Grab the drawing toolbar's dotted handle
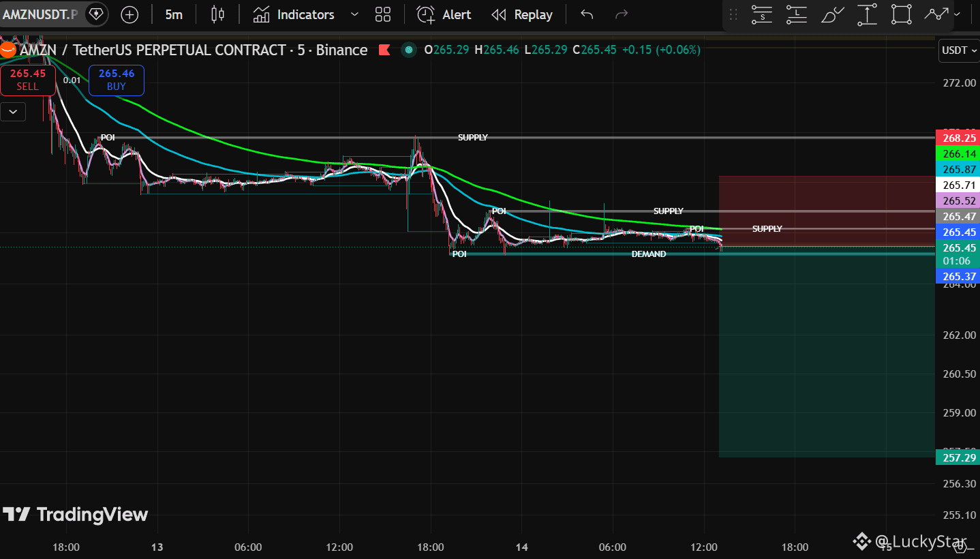This screenshot has height=559, width=980. click(x=733, y=14)
